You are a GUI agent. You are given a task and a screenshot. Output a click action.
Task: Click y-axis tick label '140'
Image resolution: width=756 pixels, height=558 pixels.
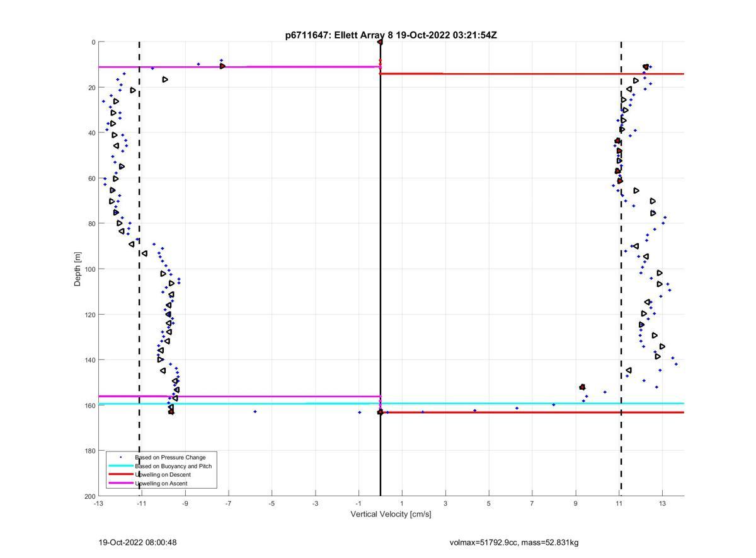pos(89,360)
